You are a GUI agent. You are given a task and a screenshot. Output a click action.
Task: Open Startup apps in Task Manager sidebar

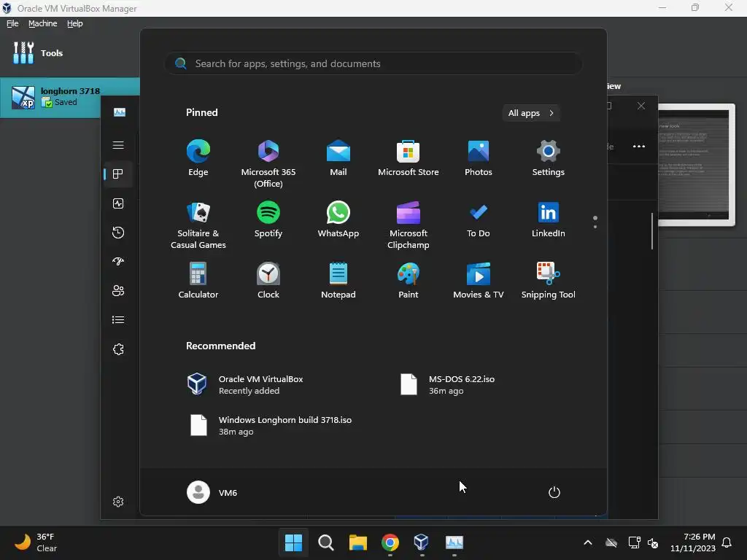(x=118, y=262)
